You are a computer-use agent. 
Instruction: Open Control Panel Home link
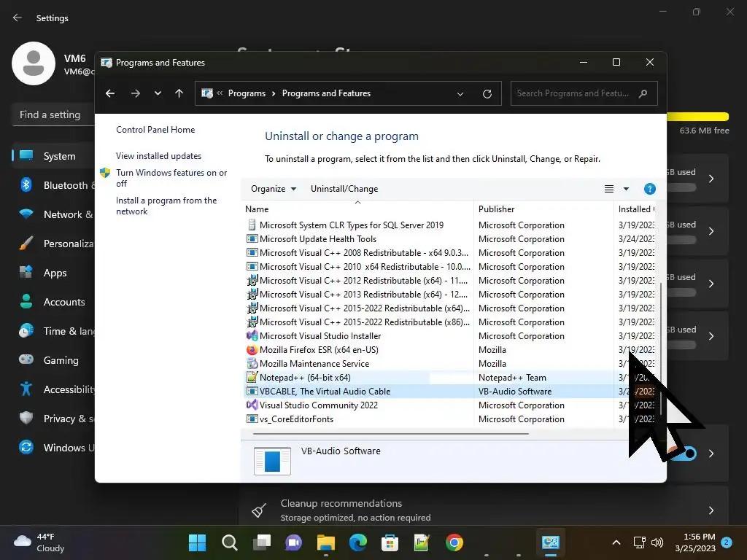coord(155,130)
